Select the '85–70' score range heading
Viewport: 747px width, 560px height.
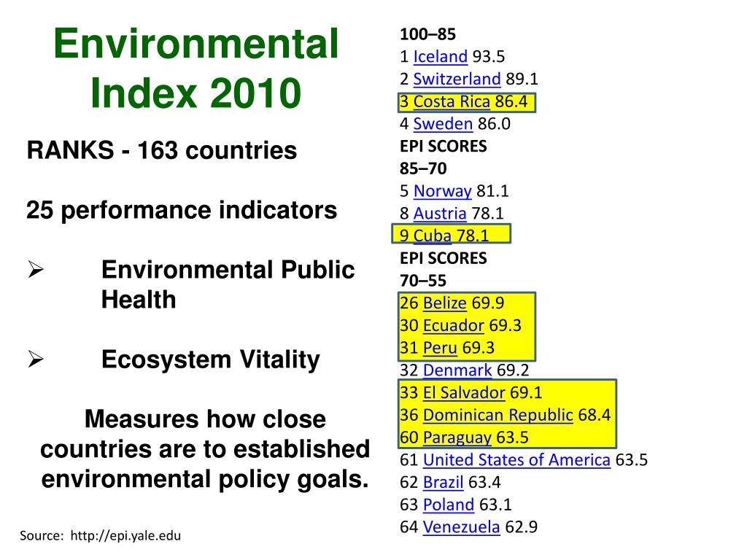tap(423, 168)
